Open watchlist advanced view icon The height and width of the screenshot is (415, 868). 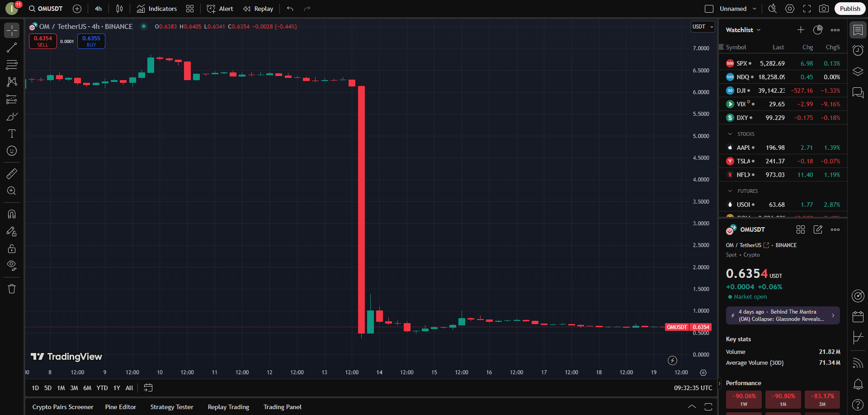click(818, 30)
